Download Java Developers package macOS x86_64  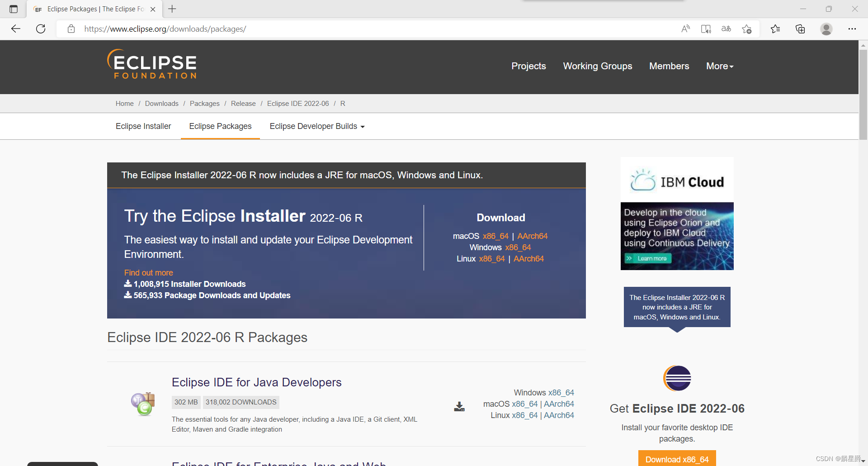[x=525, y=404]
